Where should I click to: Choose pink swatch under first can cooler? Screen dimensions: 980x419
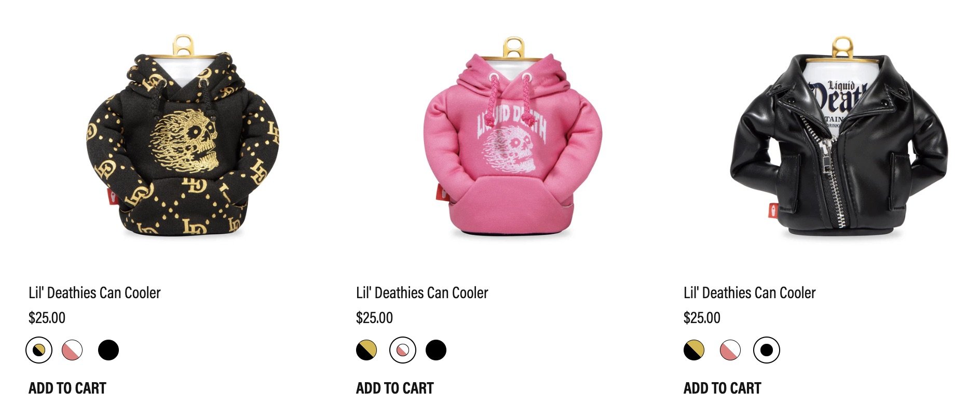72,350
